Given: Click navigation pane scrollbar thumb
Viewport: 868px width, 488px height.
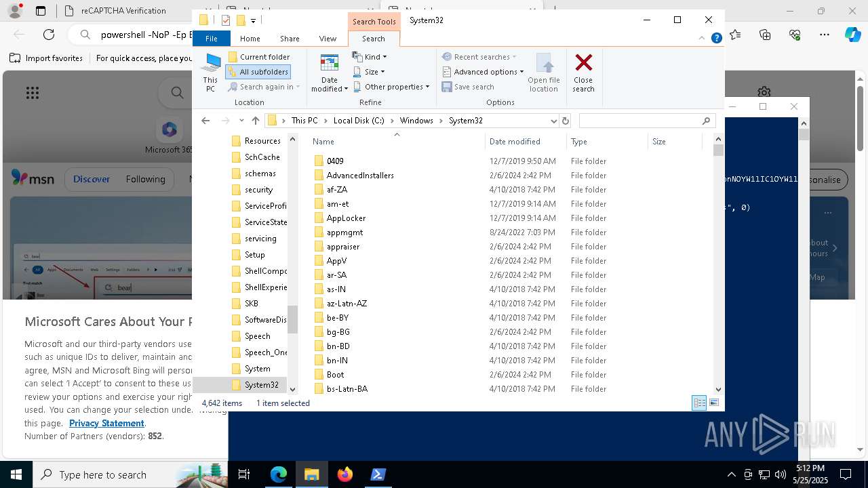Looking at the screenshot, I should 292,319.
